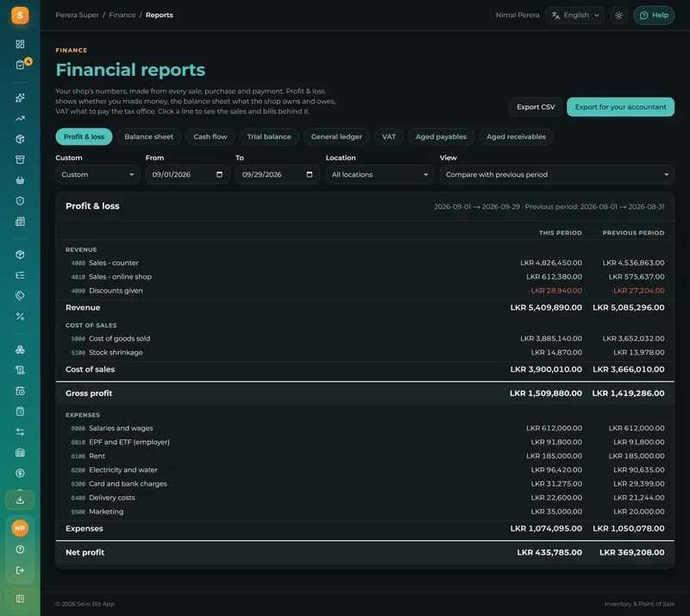The image size is (690, 616).
Task: Open the Custom period dropdown
Action: point(97,175)
